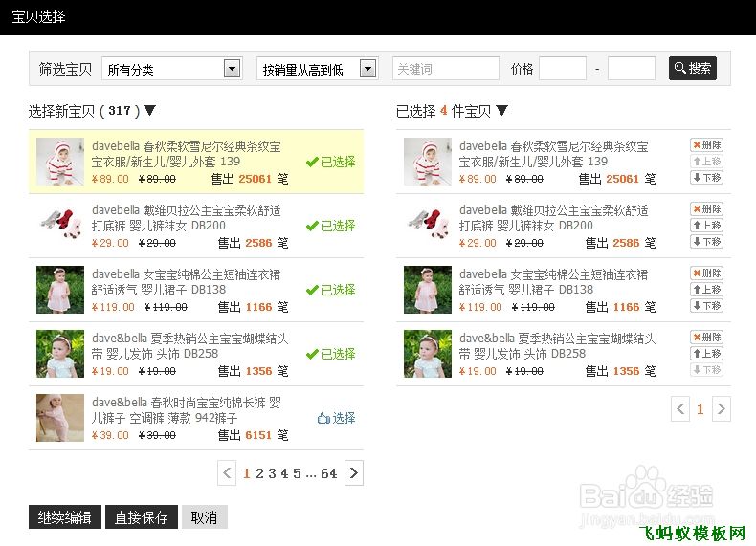
Task: Open thumbnail of 雪尼尔条纹 in left list
Action: point(60,162)
